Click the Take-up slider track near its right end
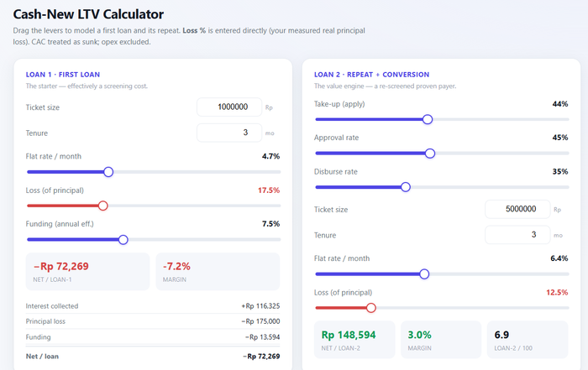This screenshot has height=370, width=588. pos(559,119)
